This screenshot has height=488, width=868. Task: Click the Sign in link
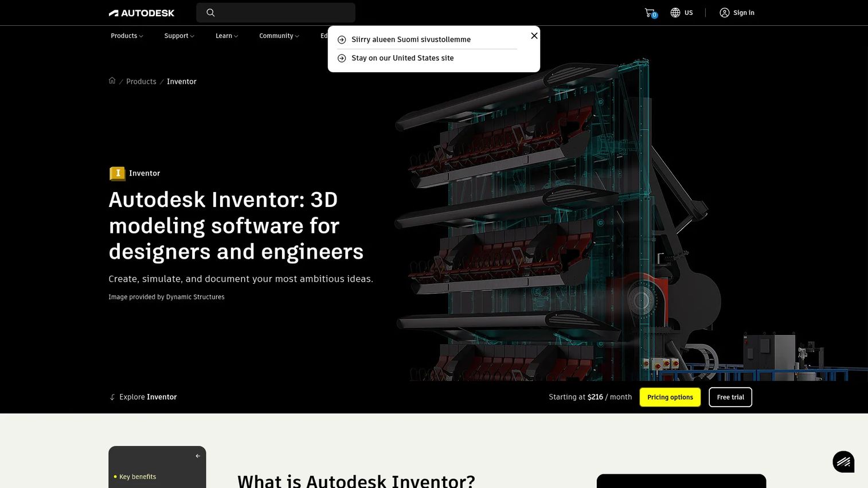point(744,13)
